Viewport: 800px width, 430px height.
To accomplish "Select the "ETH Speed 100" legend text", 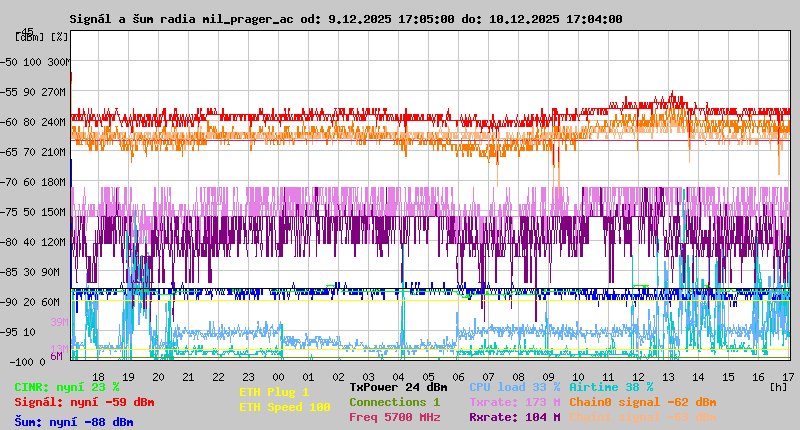I will [x=285, y=408].
